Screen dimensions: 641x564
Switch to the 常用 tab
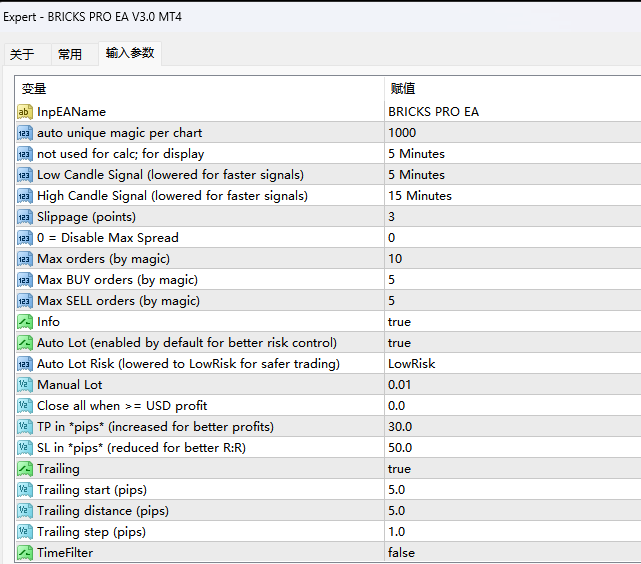pyautogui.click(x=70, y=55)
